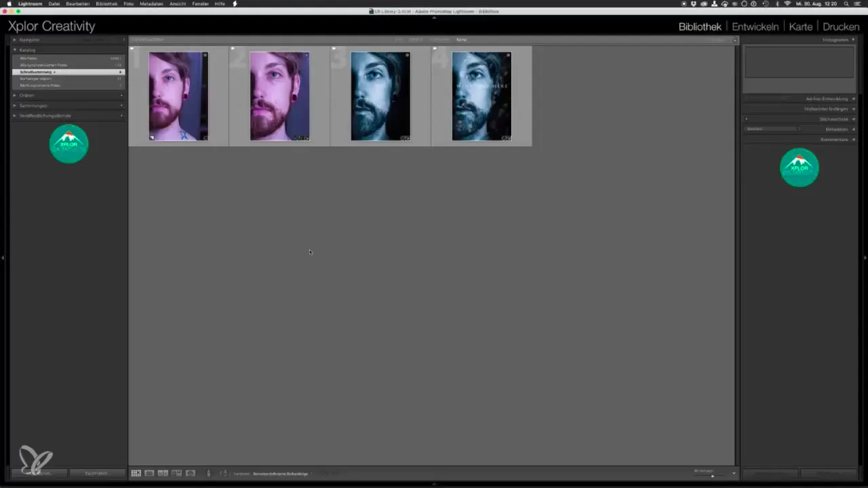Select the Painter spray can tool
This screenshot has width=868, height=488.
[209, 473]
